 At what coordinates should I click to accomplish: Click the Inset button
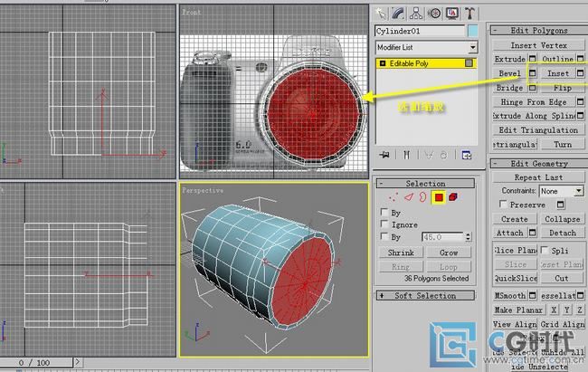tap(557, 73)
